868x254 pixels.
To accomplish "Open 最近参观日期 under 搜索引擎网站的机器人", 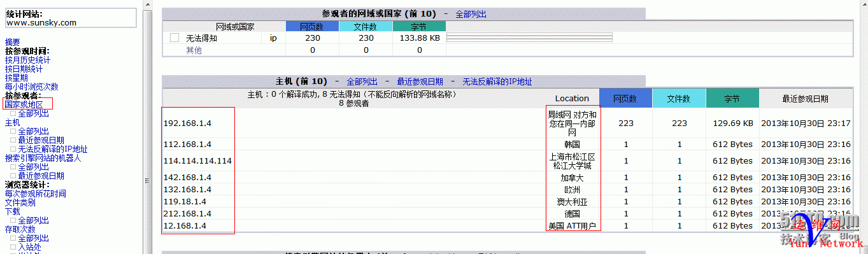I will click(41, 176).
